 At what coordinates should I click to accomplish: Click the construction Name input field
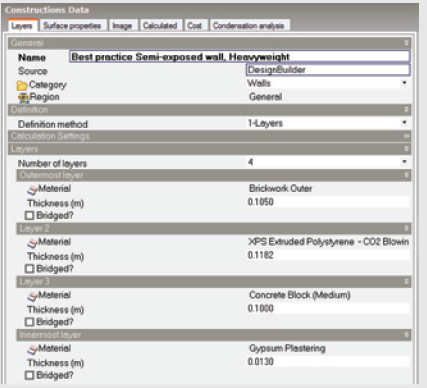[x=240, y=57]
